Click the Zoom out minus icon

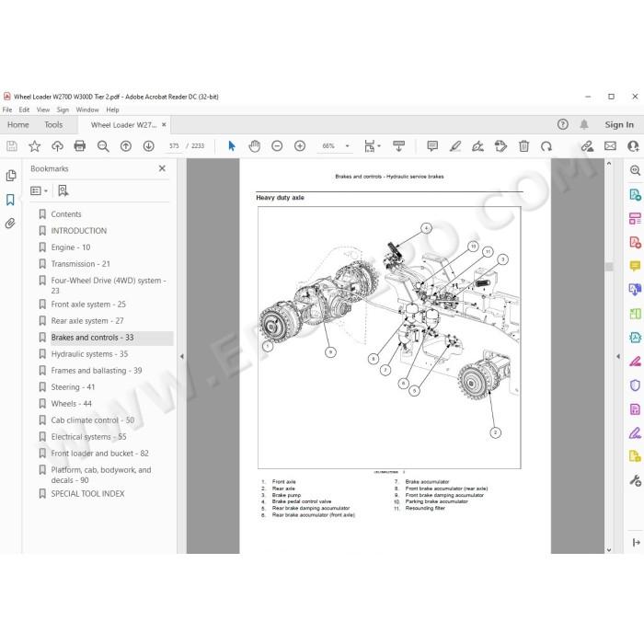(x=277, y=145)
